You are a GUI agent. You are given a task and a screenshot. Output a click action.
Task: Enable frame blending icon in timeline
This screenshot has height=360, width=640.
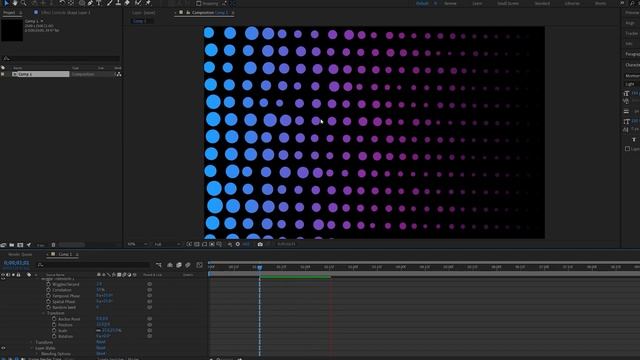click(179, 265)
